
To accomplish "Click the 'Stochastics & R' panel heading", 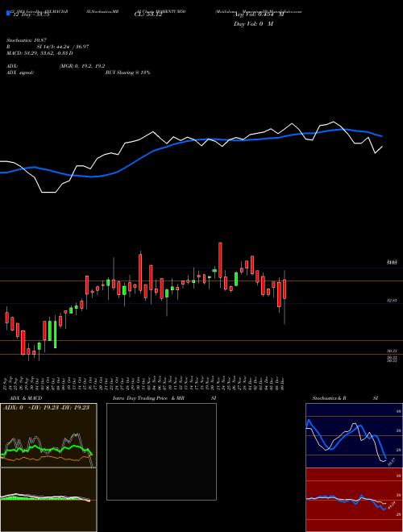I will click(330, 398).
